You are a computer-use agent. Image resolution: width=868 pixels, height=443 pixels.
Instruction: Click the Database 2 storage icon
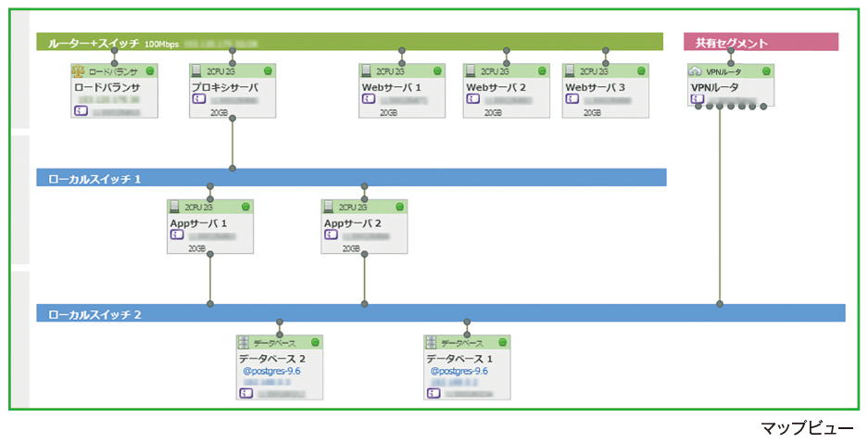[x=244, y=342]
